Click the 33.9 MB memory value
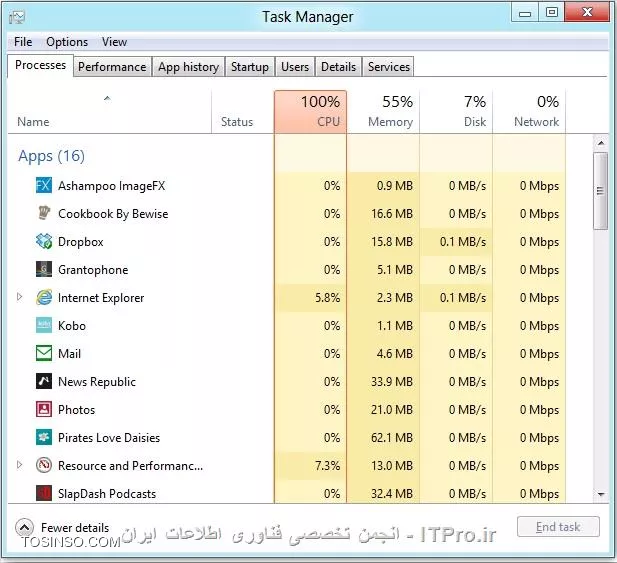The width and height of the screenshot is (617, 563). [392, 382]
